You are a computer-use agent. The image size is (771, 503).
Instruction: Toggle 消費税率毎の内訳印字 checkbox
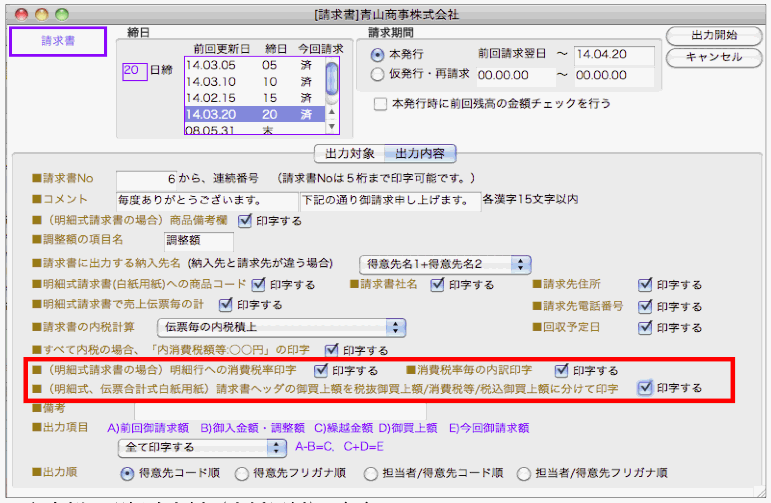coord(561,370)
